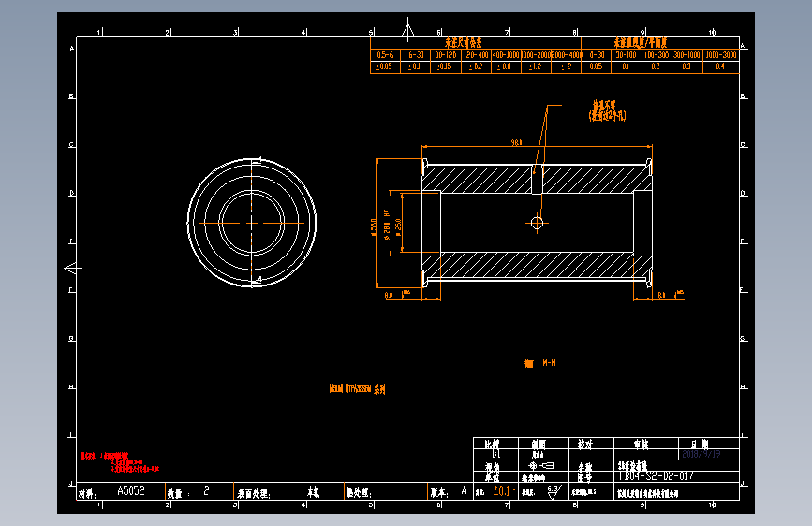Click the HTPA series note text
The height and width of the screenshot is (526, 812).
click(358, 388)
